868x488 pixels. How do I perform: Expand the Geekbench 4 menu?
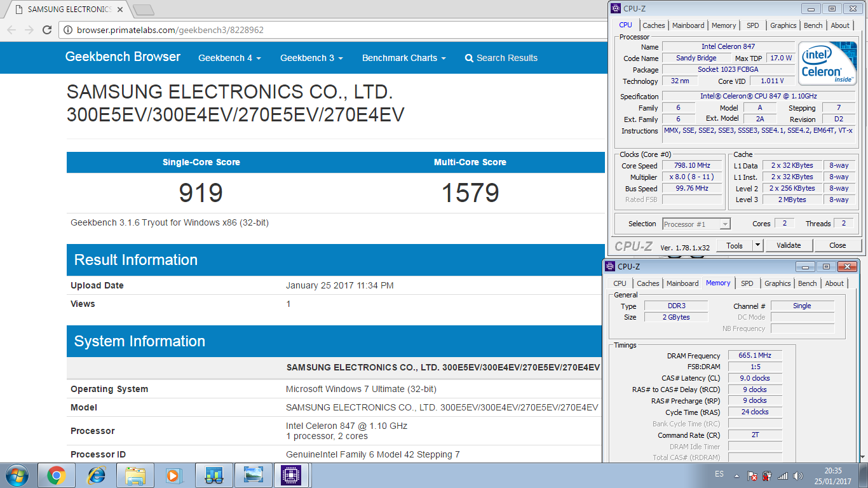229,58
